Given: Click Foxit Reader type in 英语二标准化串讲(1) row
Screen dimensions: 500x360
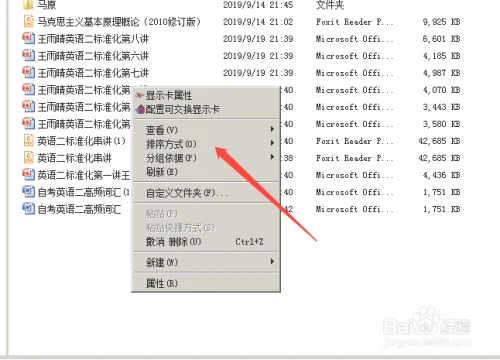Looking at the screenshot, I should pyautogui.click(x=354, y=141).
